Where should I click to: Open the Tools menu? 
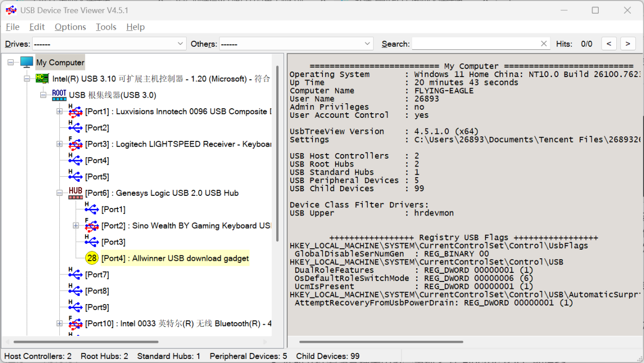[106, 27]
